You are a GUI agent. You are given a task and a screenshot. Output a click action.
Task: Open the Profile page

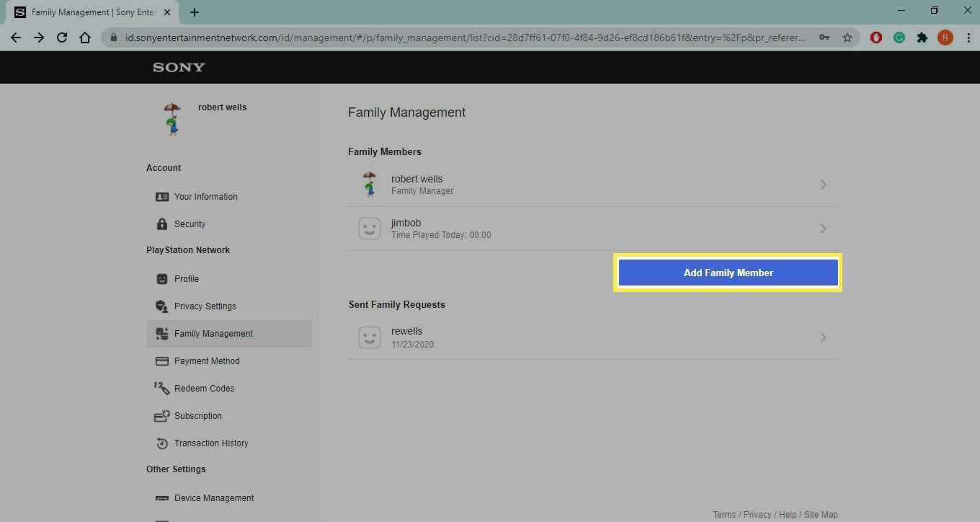click(x=187, y=279)
